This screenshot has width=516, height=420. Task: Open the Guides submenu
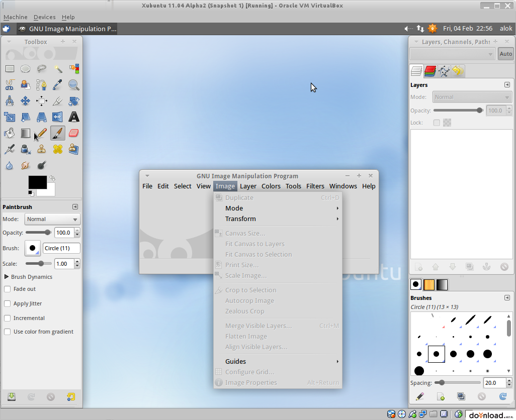278,362
